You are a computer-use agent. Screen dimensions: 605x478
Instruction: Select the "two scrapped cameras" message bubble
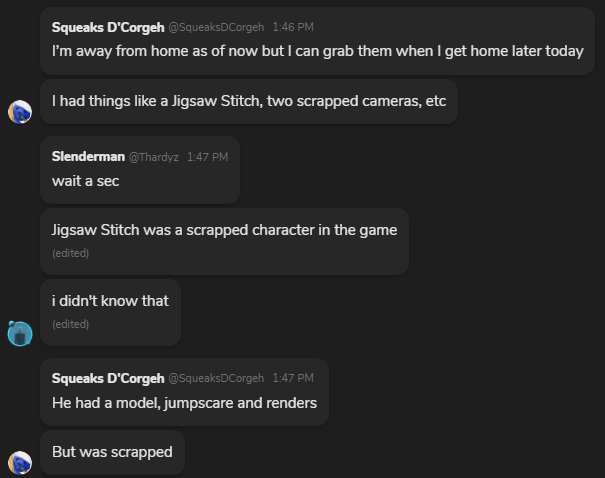pyautogui.click(x=248, y=102)
